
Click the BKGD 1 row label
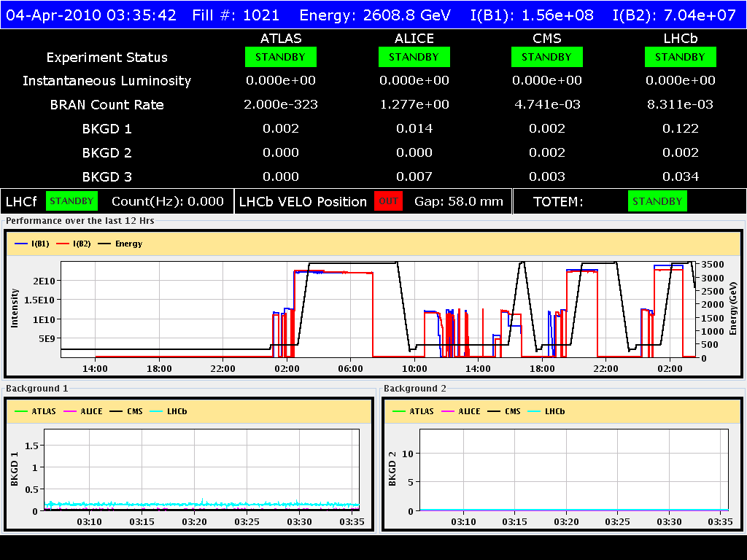click(x=107, y=129)
